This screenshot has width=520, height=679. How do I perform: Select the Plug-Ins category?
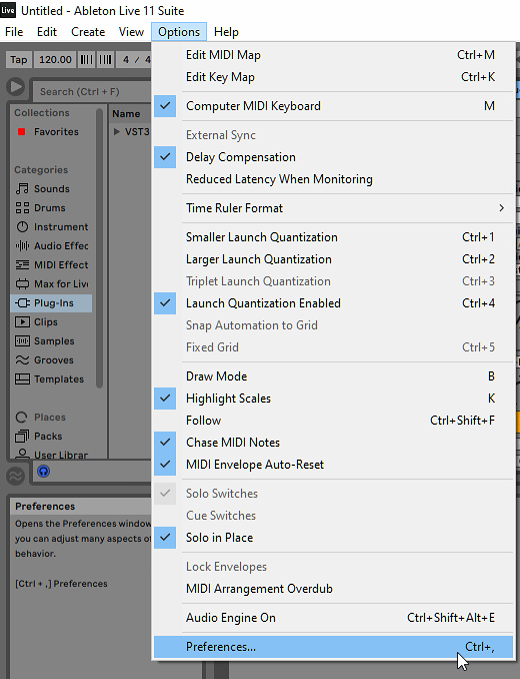(x=51, y=303)
